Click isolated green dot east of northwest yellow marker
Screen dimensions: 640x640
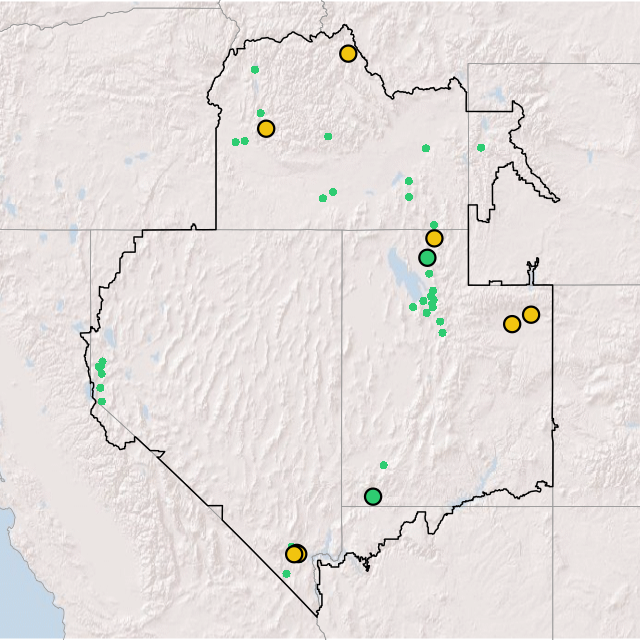328,137
